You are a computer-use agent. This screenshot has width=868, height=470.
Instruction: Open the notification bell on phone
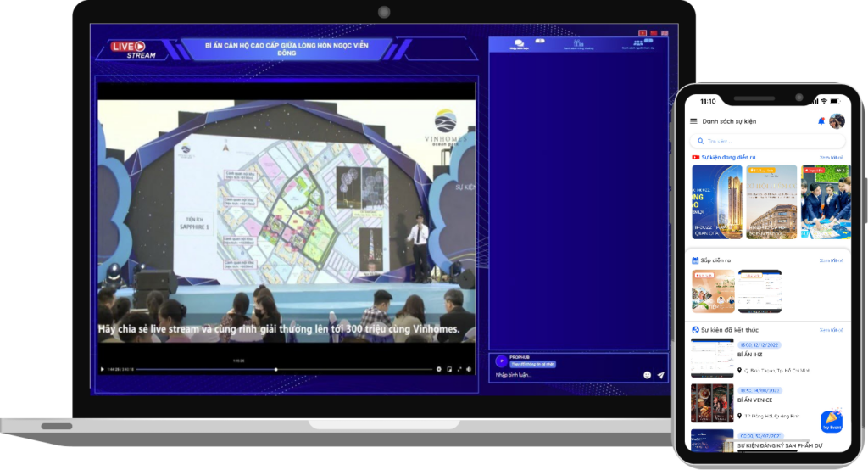click(821, 121)
